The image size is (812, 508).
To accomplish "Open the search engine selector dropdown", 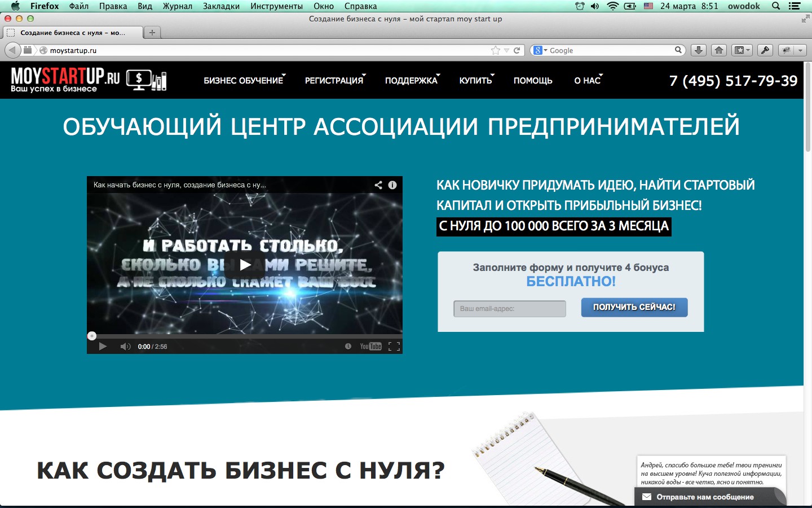I will point(540,50).
